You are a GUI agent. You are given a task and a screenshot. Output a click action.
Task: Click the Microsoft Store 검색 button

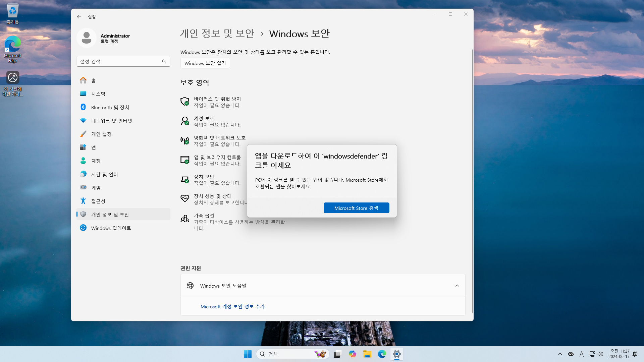(356, 208)
